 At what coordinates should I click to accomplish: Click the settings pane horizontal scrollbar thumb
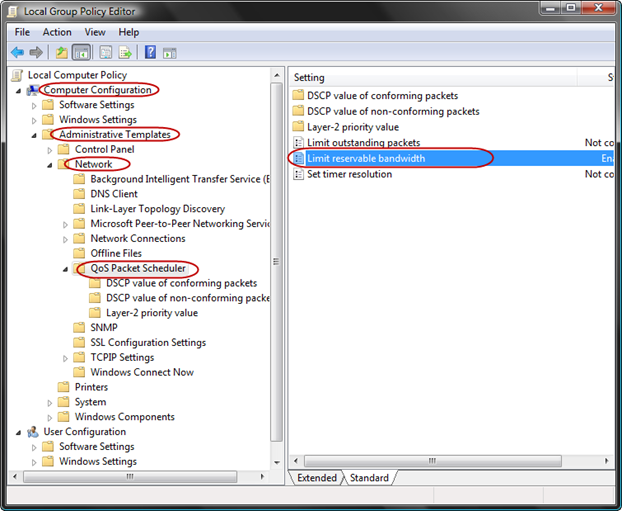click(x=433, y=461)
